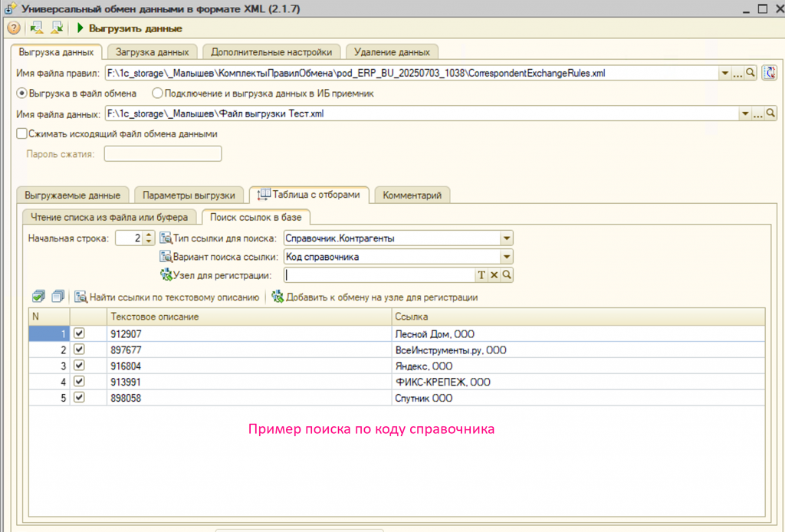785x532 pixels.
Task: Select cell ФИКС-КРЕПЕЖ, ООО
Action: (578, 382)
